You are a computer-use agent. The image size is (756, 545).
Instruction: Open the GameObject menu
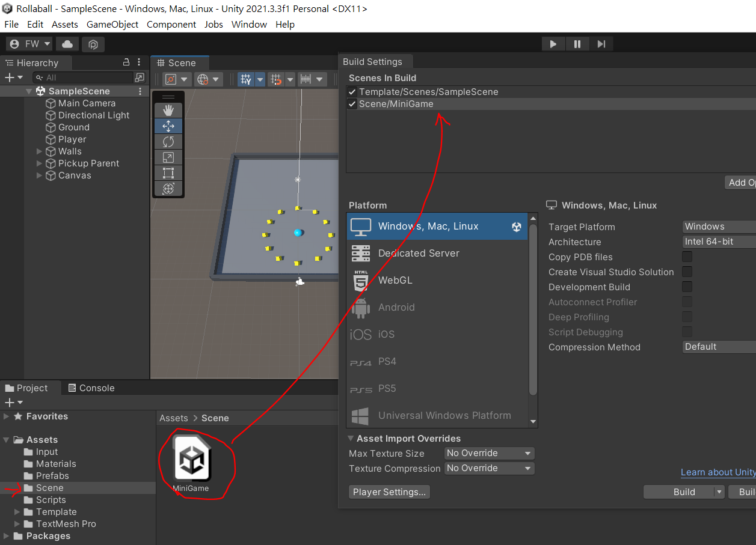click(x=112, y=25)
